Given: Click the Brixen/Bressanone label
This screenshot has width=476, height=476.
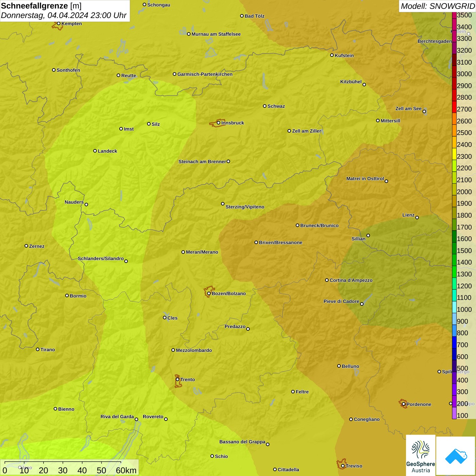Looking at the screenshot, I should coord(281,242).
